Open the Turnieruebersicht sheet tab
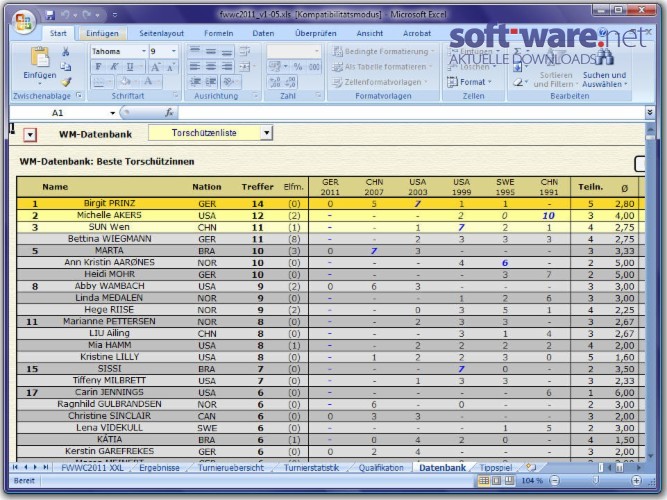Viewport: 667px width, 500px height. 231,468
